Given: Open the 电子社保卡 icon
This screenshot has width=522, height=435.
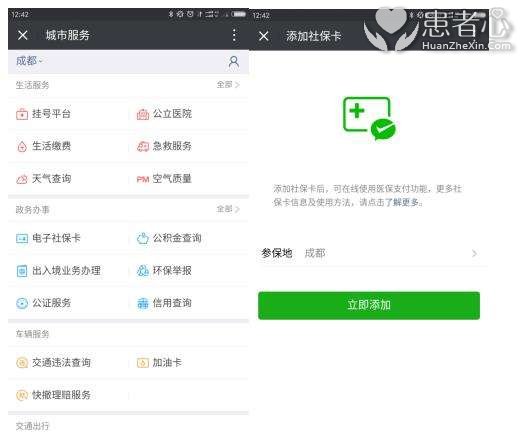Looking at the screenshot, I should pyautogui.click(x=22, y=238).
